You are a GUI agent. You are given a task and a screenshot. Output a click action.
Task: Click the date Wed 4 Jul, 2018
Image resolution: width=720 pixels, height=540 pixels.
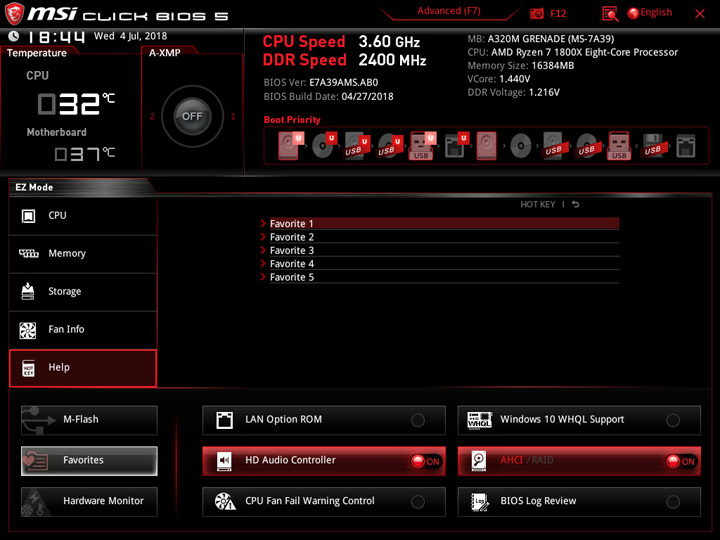(130, 36)
